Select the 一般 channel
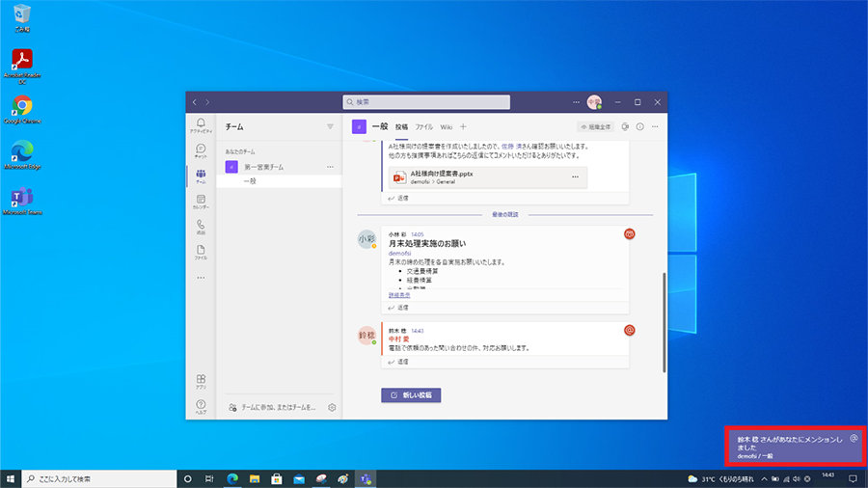The width and height of the screenshot is (868, 488). tap(279, 181)
